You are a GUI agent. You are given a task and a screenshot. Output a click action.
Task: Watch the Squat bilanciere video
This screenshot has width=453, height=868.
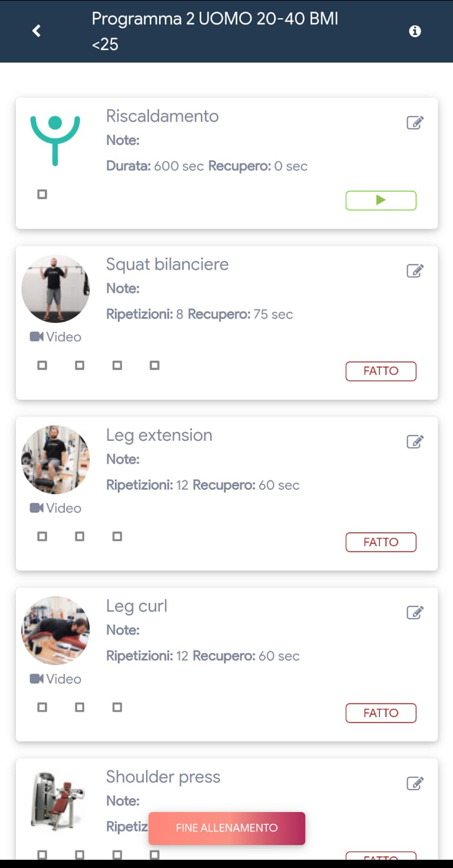56,337
